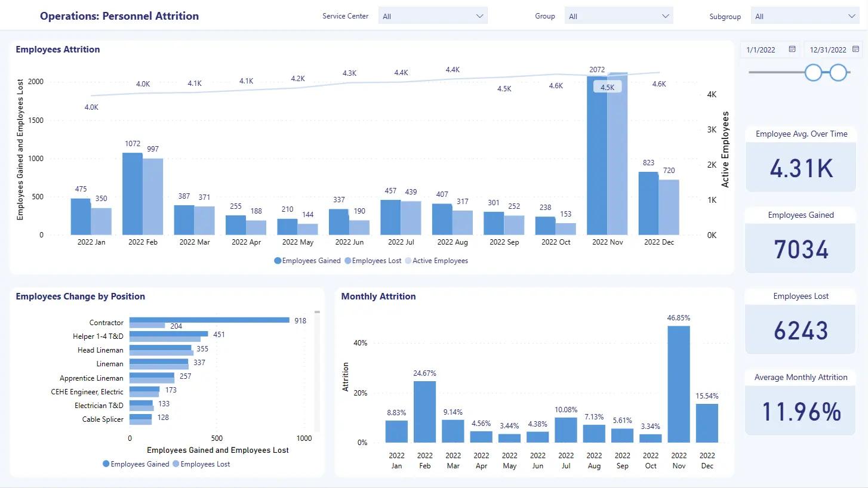Click the Employees Lost legend marker under the position chart
This screenshot has width=868, height=488.
tap(176, 464)
